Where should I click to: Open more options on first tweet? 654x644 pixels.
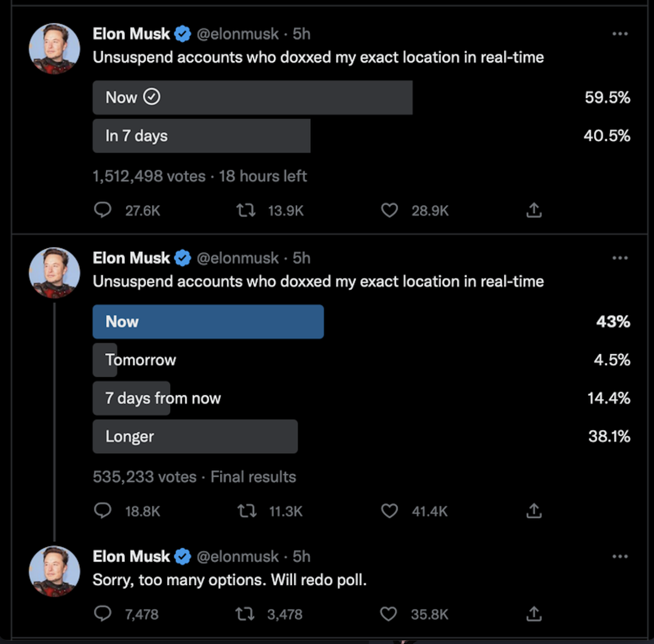[620, 34]
